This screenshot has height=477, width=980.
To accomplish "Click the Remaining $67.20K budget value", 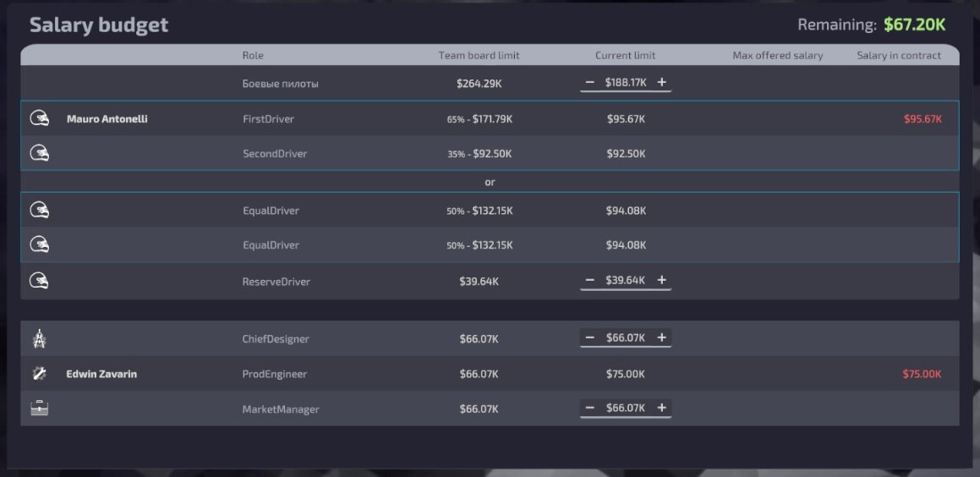I will tap(914, 25).
